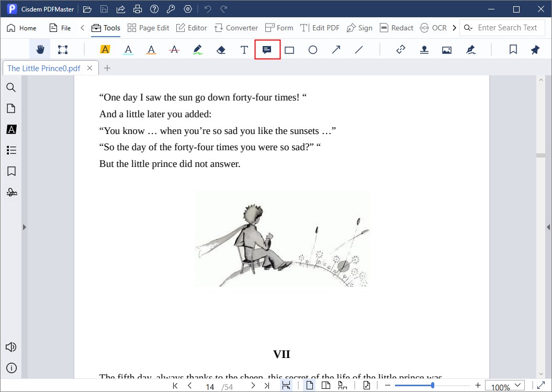Open the Bookmarks panel in left sidebar
The height and width of the screenshot is (392, 552).
click(x=12, y=171)
